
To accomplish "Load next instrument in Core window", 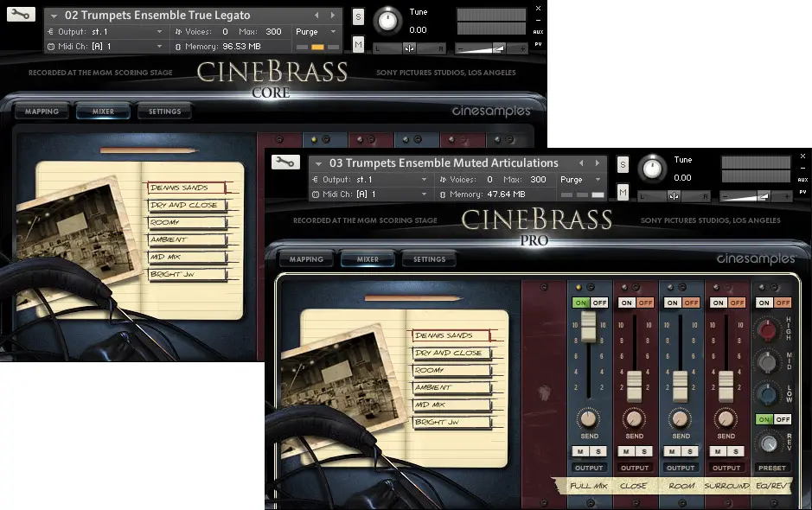I will pyautogui.click(x=332, y=15).
